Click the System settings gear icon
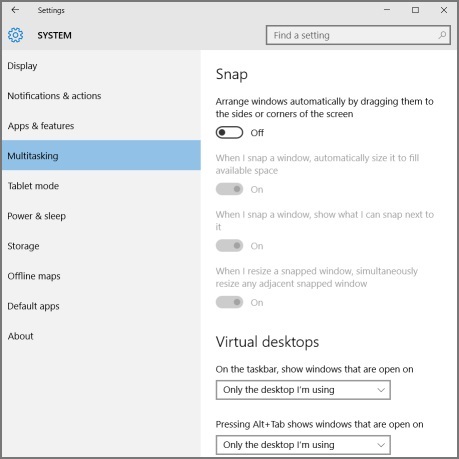Viewport: 459px width, 459px height. coord(15,35)
